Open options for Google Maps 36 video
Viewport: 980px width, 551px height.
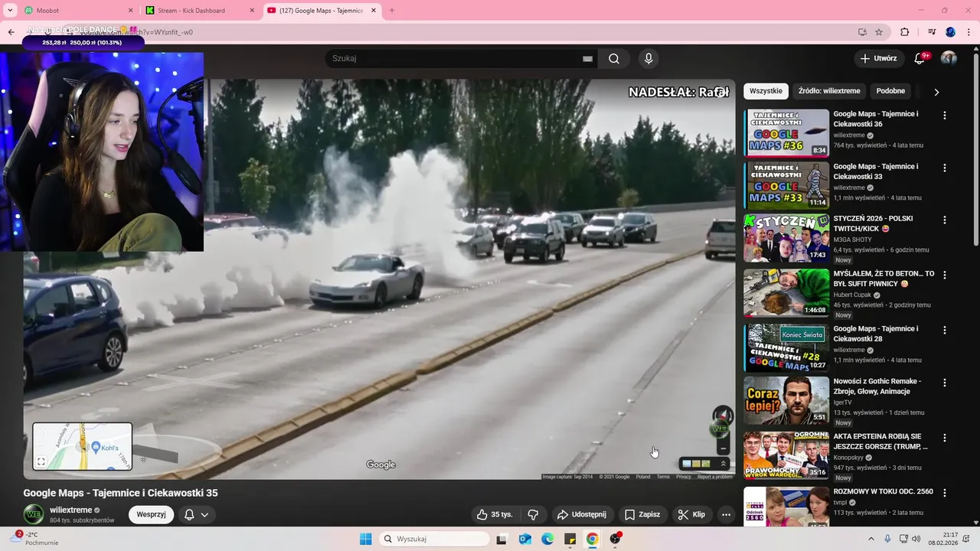pyautogui.click(x=944, y=115)
